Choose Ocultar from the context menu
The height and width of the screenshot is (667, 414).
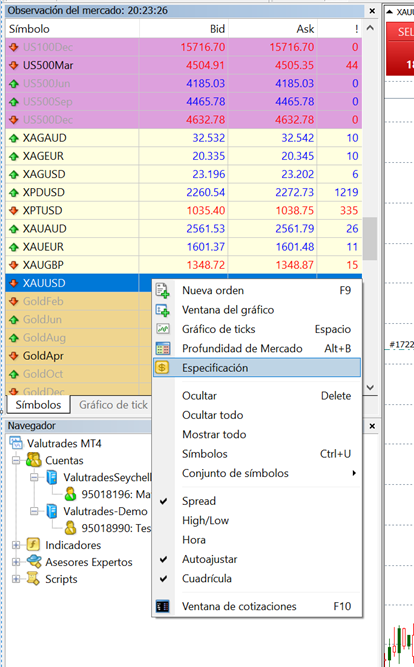click(257, 396)
